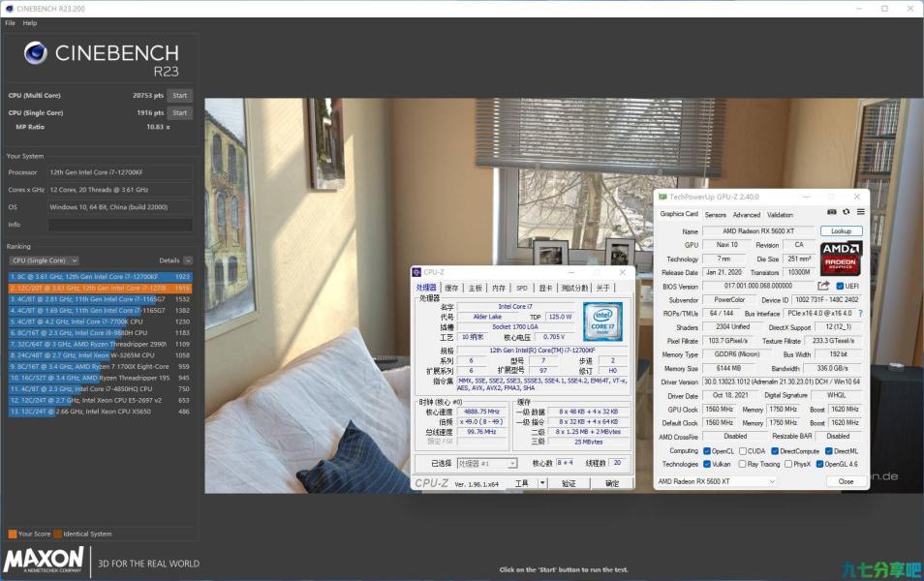The image size is (924, 581).
Task: Toggle the UEFI checkbox in GPU-Z
Action: pyautogui.click(x=840, y=286)
